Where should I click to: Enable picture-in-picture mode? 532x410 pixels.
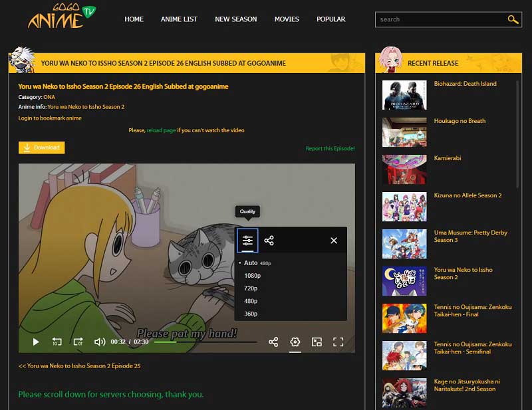click(317, 342)
